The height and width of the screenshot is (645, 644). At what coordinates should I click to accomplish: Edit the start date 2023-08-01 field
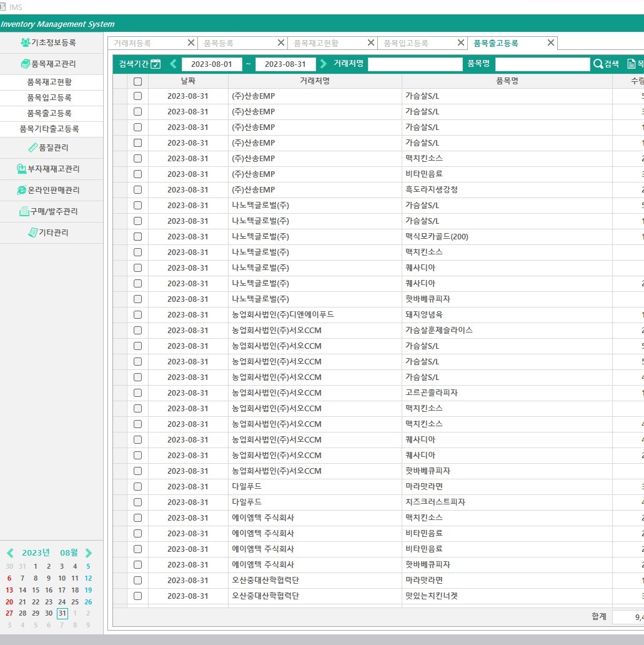[212, 64]
